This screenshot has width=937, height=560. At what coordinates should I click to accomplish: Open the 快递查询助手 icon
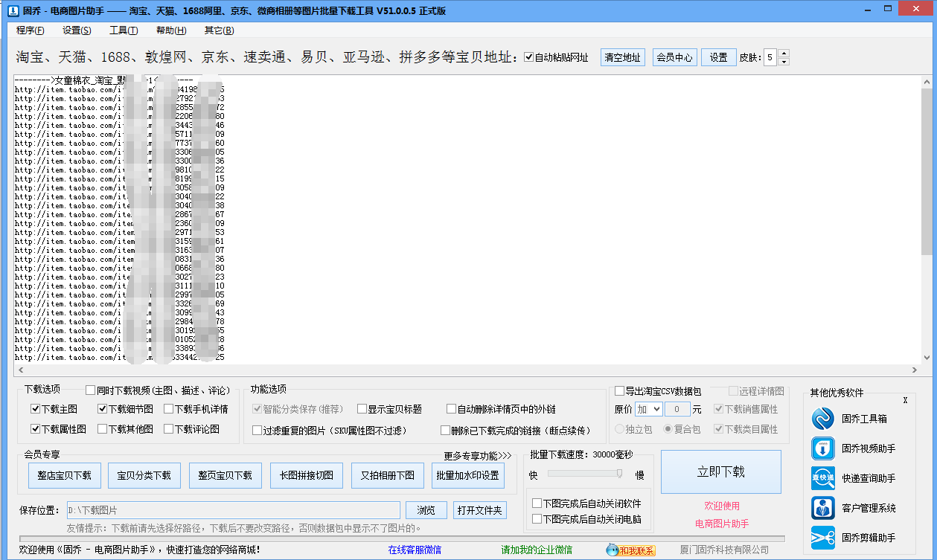(x=823, y=479)
